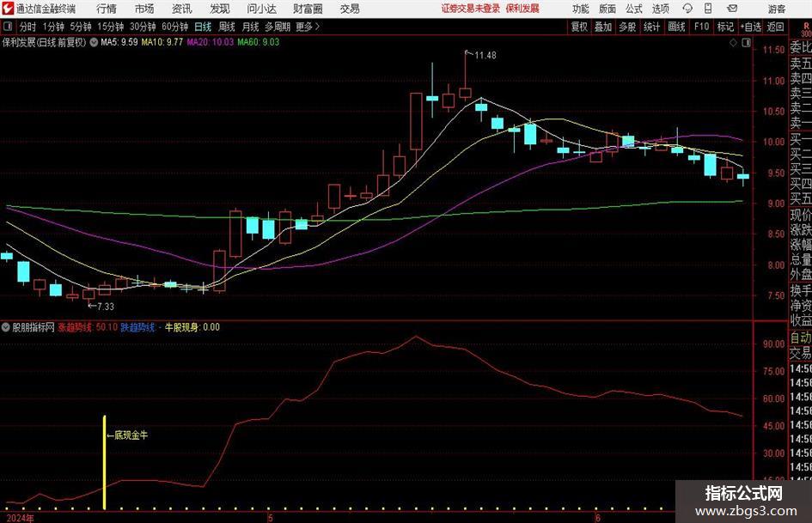Click the 牛股现身: 0.00 indicator label
The height and width of the screenshot is (523, 812).
pyautogui.click(x=192, y=327)
